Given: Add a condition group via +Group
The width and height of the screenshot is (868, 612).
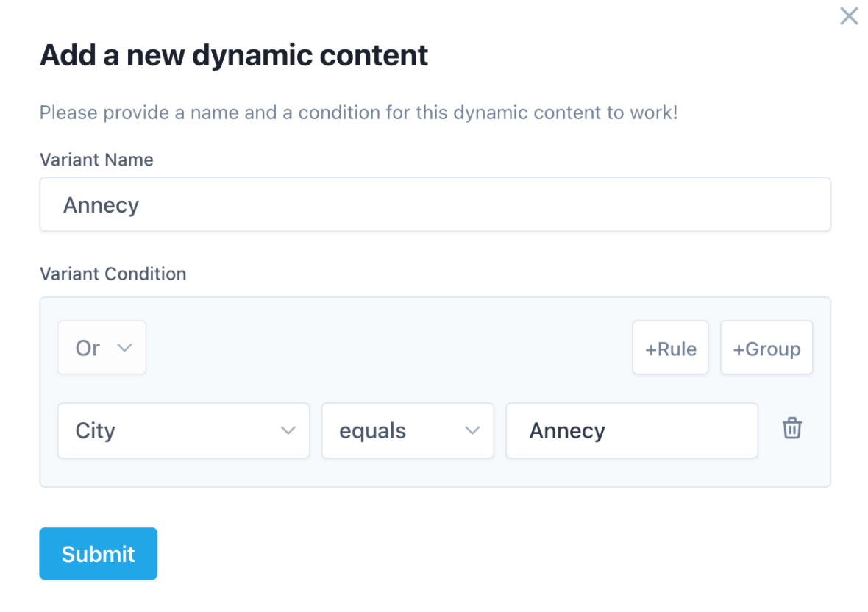Looking at the screenshot, I should point(766,347).
